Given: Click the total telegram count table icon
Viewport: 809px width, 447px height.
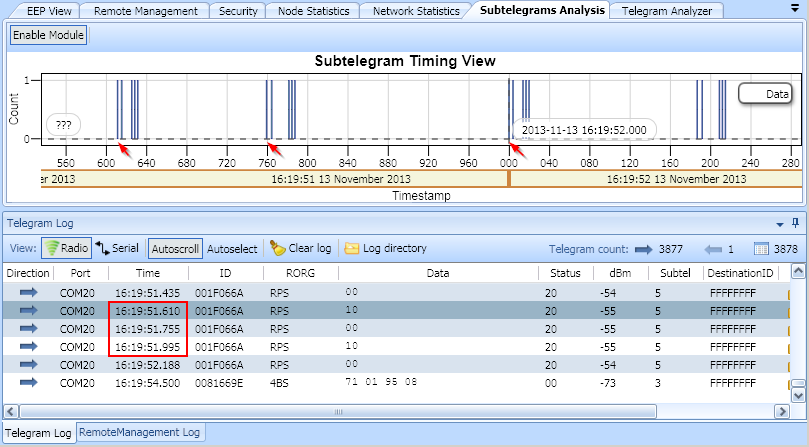Looking at the screenshot, I should (760, 248).
